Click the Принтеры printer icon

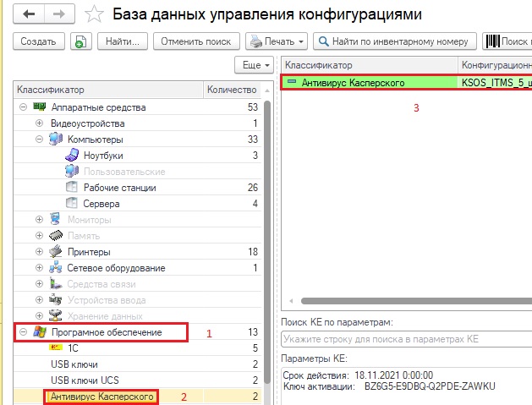point(55,252)
